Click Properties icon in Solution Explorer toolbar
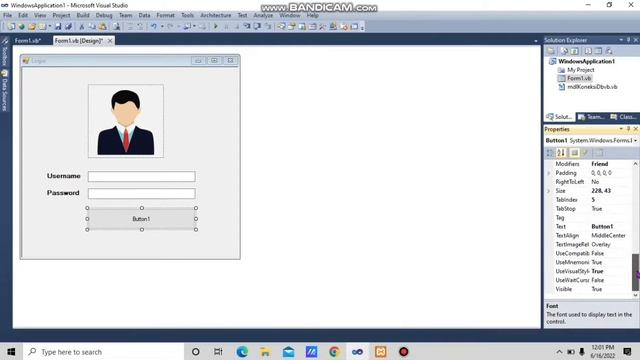This screenshot has width=640, height=360. [x=551, y=51]
